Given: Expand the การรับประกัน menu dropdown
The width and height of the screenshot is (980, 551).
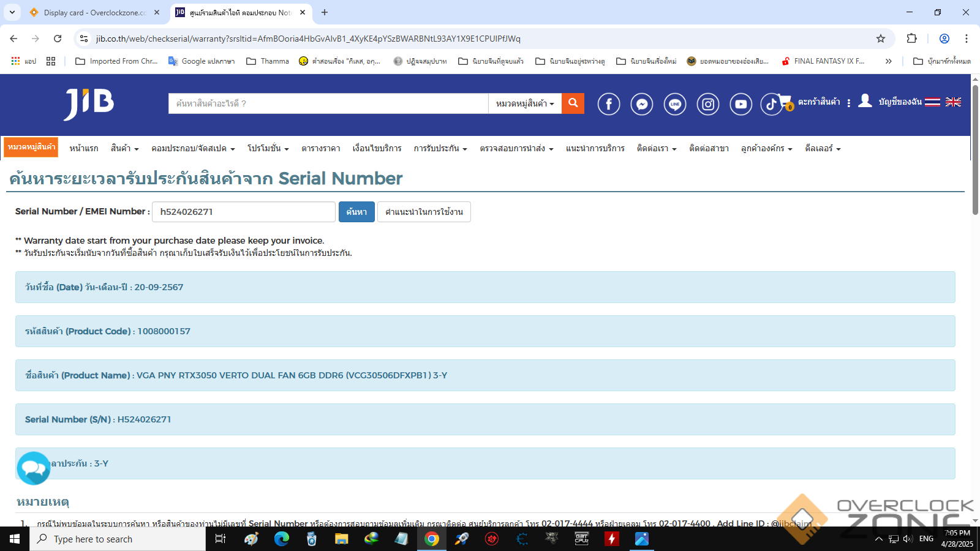Looking at the screenshot, I should (x=440, y=149).
